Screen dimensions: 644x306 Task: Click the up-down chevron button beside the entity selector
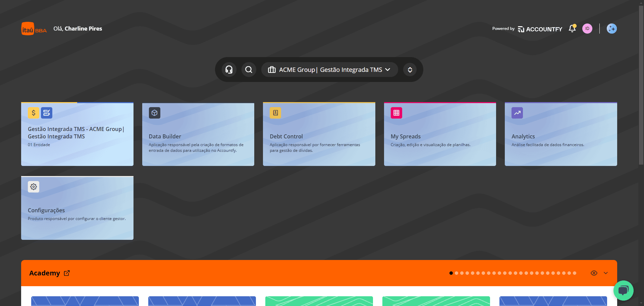click(410, 70)
